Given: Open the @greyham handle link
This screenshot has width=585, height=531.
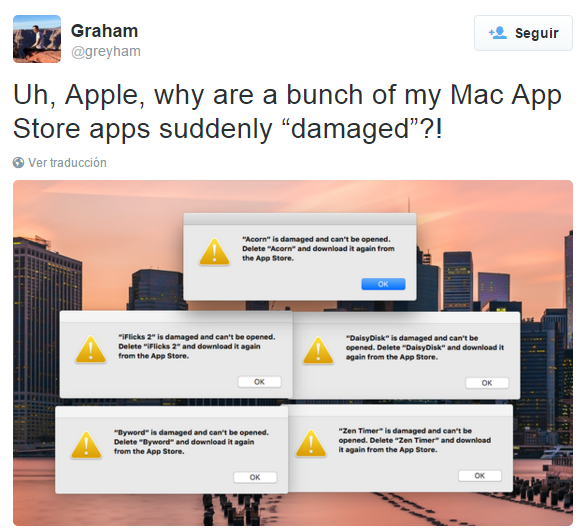Looking at the screenshot, I should coord(106,51).
